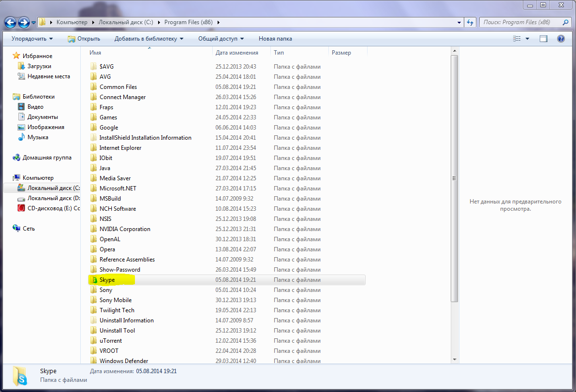The image size is (576, 392).
Task: Open Избранное in navigation pane
Action: coord(37,56)
